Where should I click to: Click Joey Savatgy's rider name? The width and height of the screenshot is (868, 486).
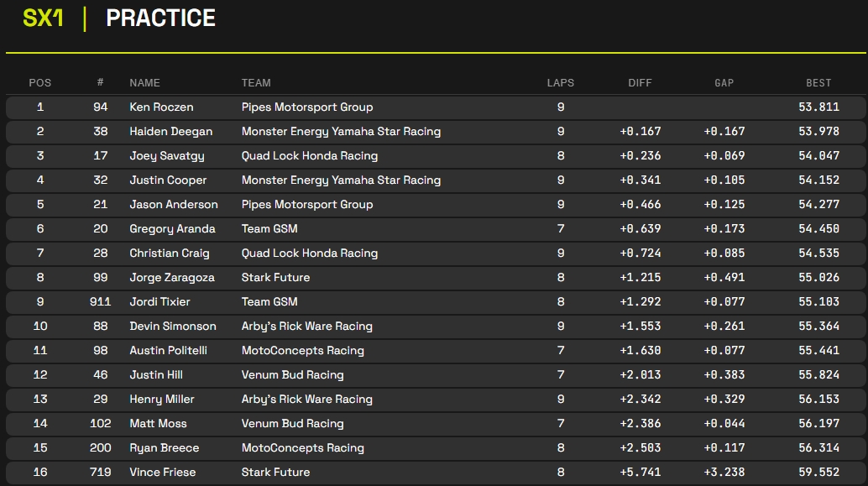tap(166, 155)
